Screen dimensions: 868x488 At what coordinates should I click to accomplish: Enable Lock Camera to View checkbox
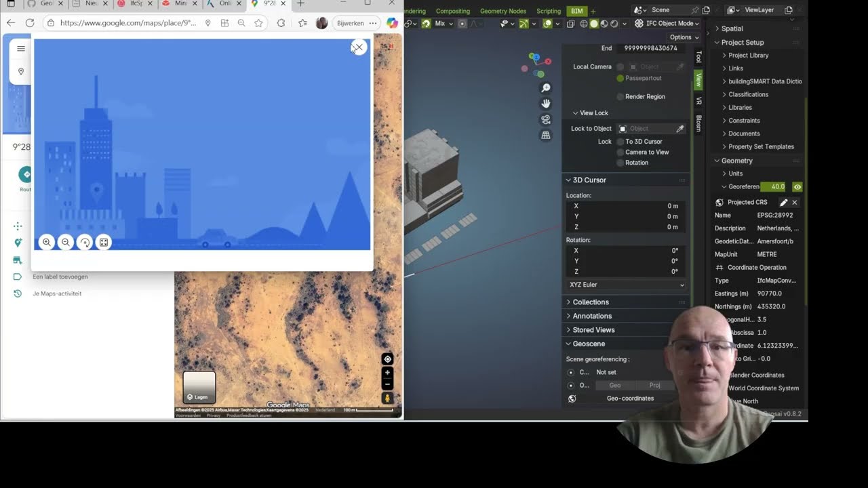[x=620, y=152]
